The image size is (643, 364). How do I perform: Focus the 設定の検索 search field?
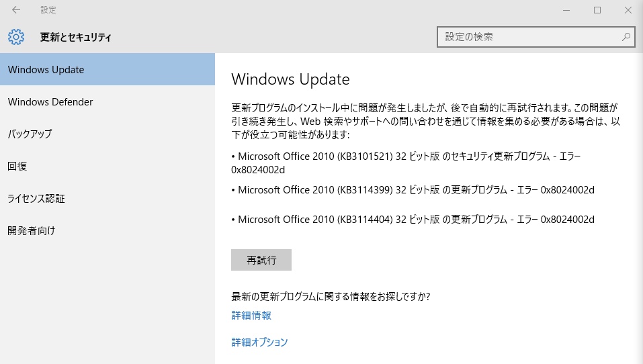[x=536, y=37]
